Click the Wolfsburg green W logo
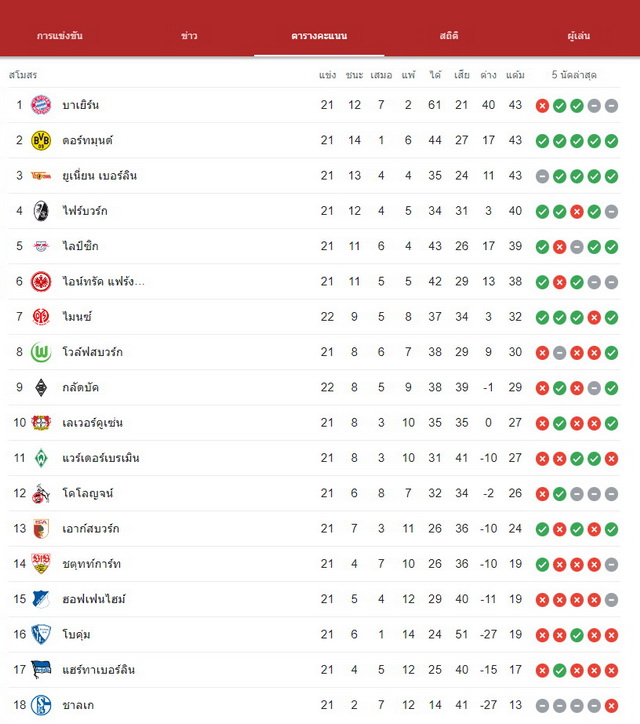The image size is (640, 724). pyautogui.click(x=41, y=352)
